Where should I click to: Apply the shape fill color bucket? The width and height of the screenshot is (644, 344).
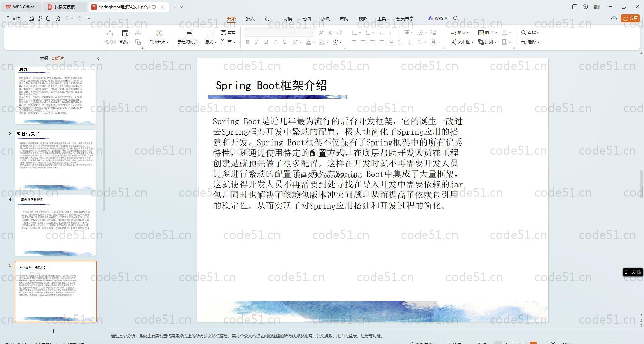pyautogui.click(x=504, y=33)
